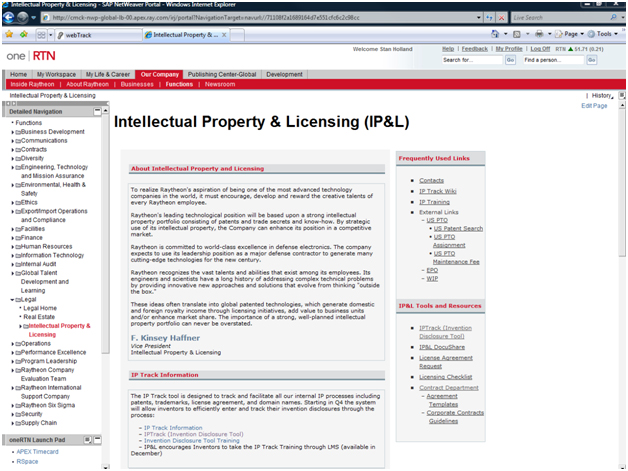This screenshot has height=471, width=628.
Task: Click the Edit Page link
Action: pos(594,106)
